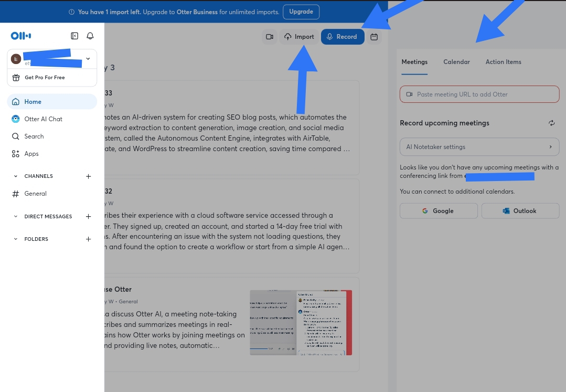Start a new direct message plus icon
Viewport: 566px width, 392px height.
pyautogui.click(x=89, y=217)
